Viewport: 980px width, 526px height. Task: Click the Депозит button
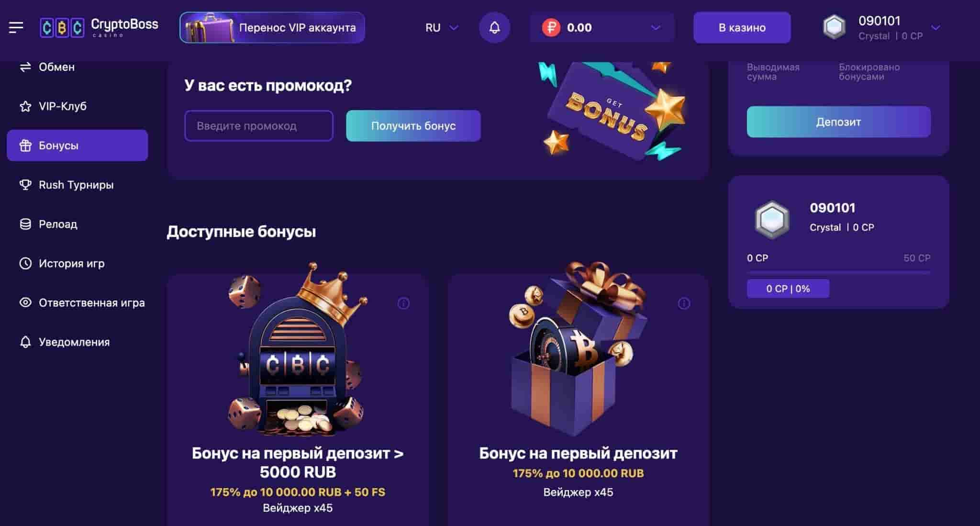point(838,122)
